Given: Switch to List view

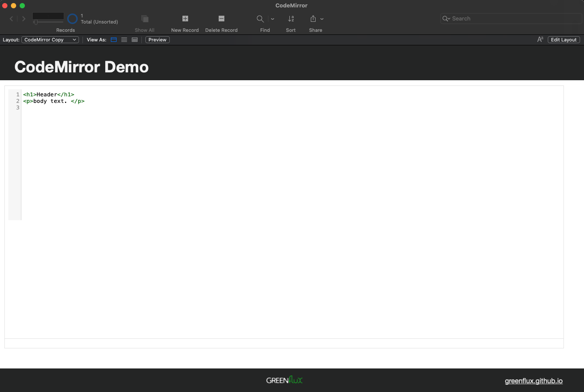Looking at the screenshot, I should 124,40.
